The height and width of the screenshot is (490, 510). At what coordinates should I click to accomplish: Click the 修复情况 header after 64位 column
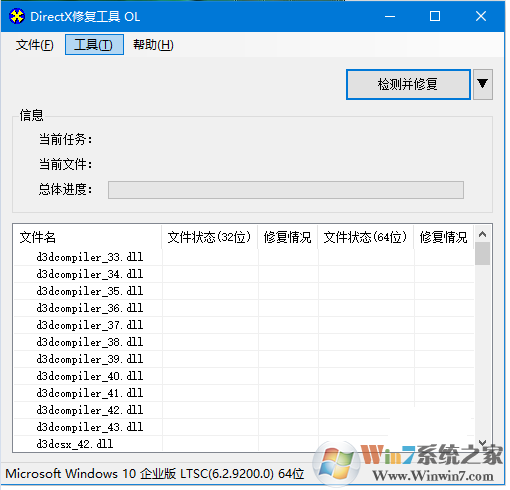tap(444, 237)
